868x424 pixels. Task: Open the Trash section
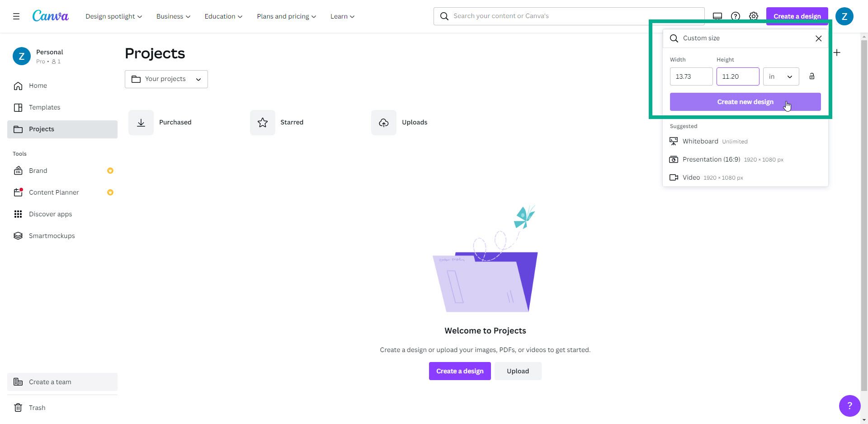click(x=37, y=407)
